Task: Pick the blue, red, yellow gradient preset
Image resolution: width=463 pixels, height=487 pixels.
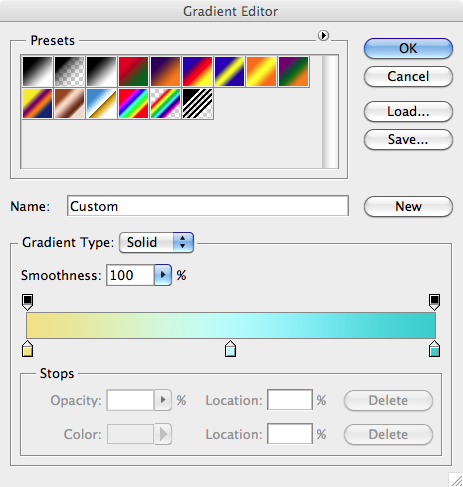Action: [198, 71]
